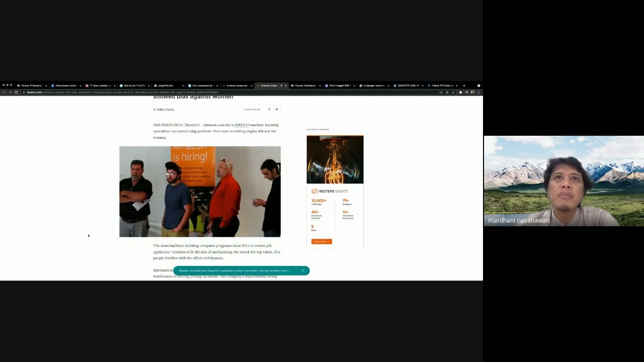Switch to the Form Unggah RAB tab
Viewport: 644px width, 362px height.
pos(340,85)
